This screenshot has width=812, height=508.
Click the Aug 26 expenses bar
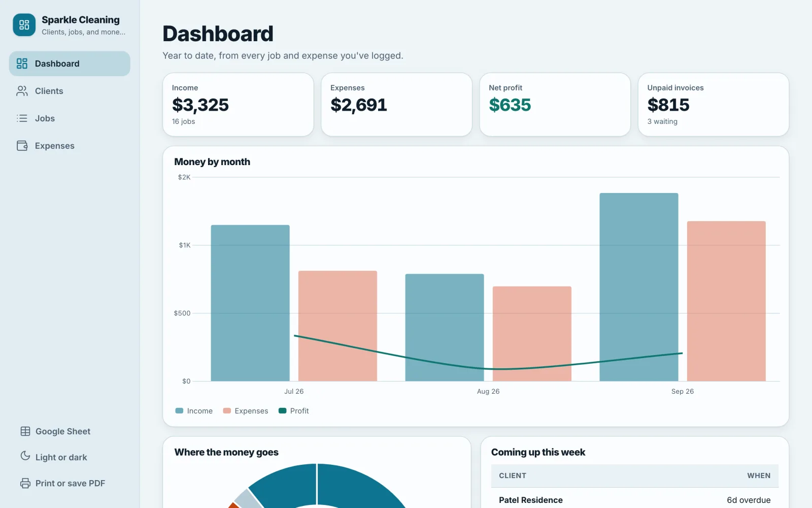pyautogui.click(x=532, y=334)
